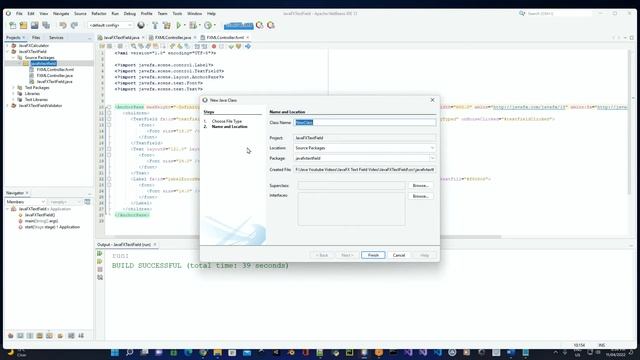This screenshot has width=640, height=360.
Task: Open the Debug menu
Action: pyautogui.click(x=129, y=13)
